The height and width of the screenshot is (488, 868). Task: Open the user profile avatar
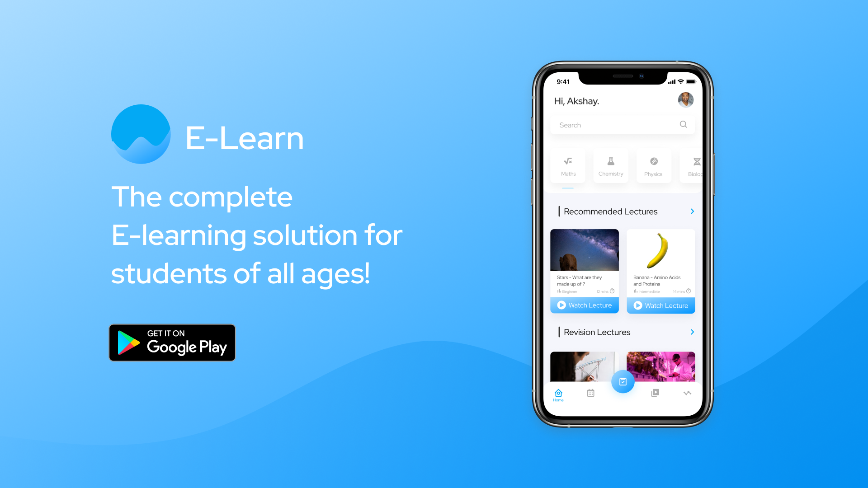pos(686,100)
